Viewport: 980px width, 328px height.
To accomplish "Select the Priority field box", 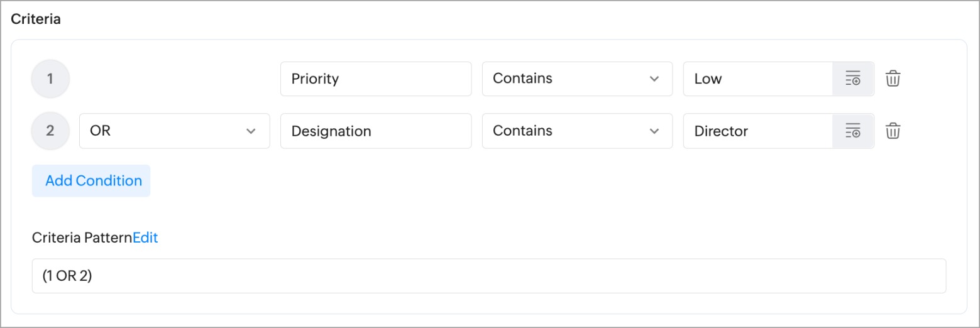I will click(375, 79).
